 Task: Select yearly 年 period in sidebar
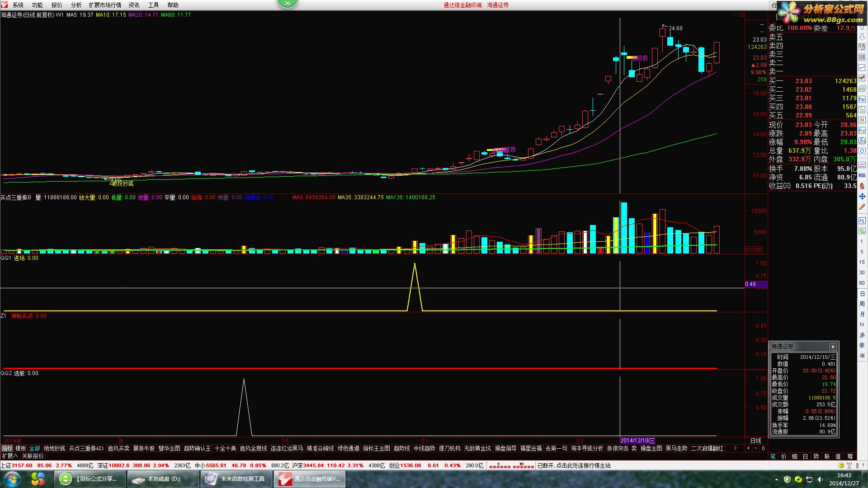coord(862,356)
